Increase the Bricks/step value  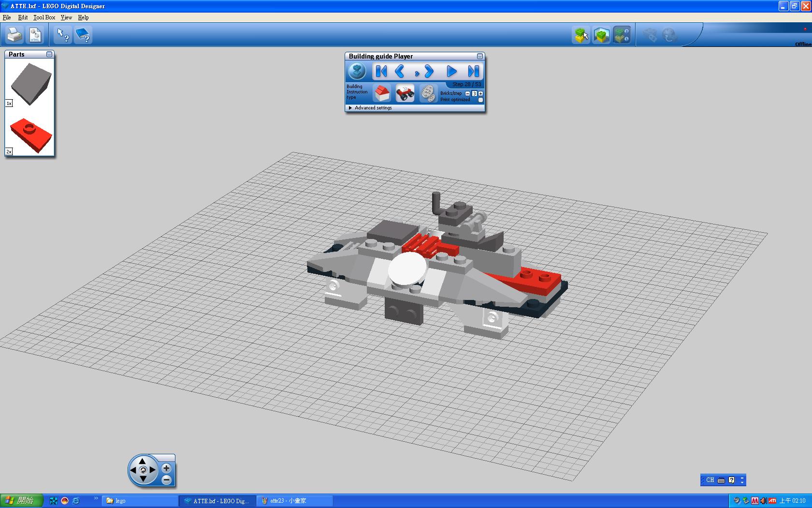point(480,93)
